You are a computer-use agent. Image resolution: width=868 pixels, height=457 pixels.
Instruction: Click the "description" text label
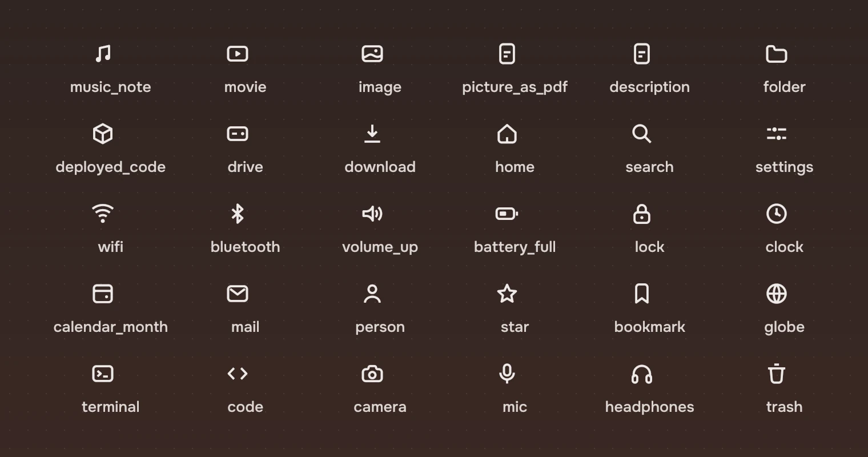(650, 87)
